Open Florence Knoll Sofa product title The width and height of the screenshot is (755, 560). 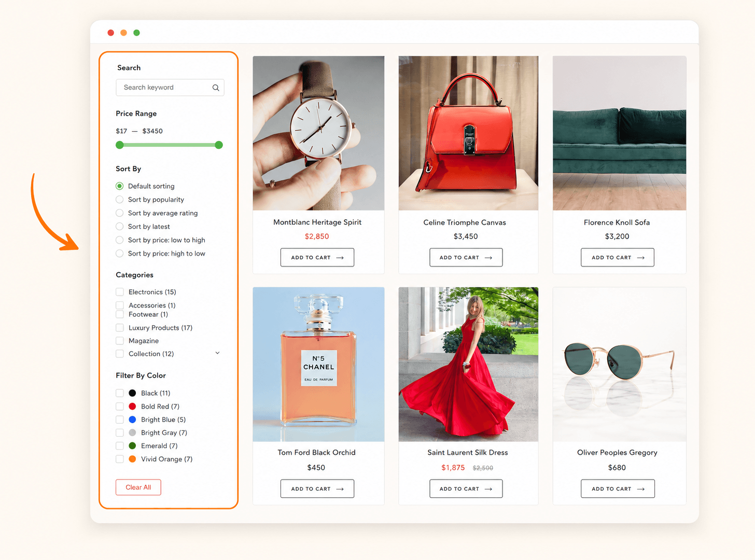click(x=617, y=222)
